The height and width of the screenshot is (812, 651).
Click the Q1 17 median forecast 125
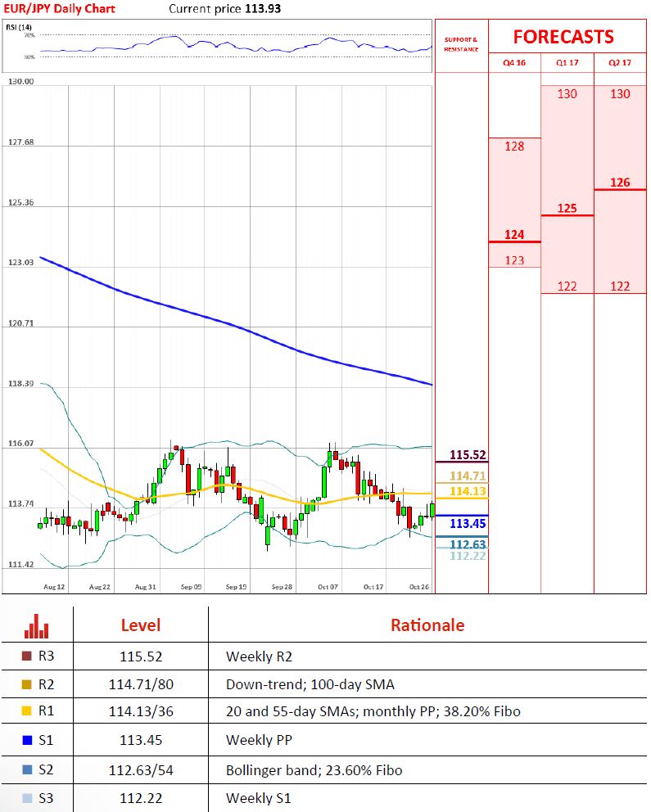[567, 208]
